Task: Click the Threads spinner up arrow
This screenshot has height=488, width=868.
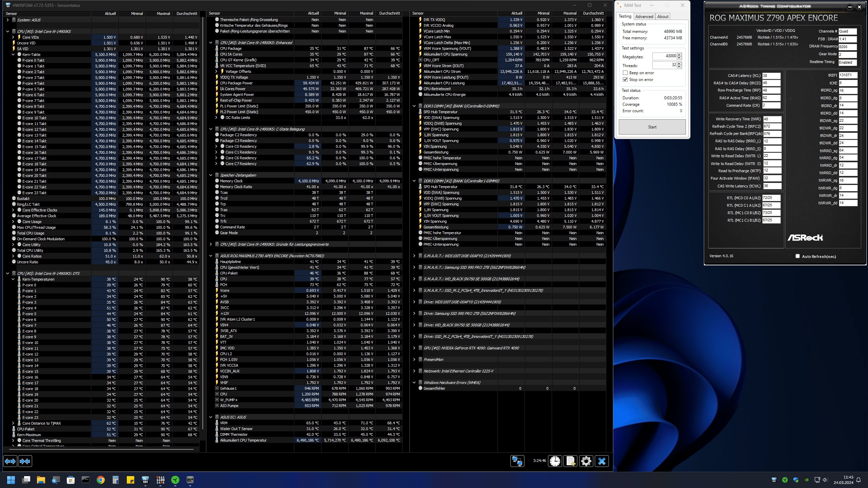Action: (x=679, y=63)
